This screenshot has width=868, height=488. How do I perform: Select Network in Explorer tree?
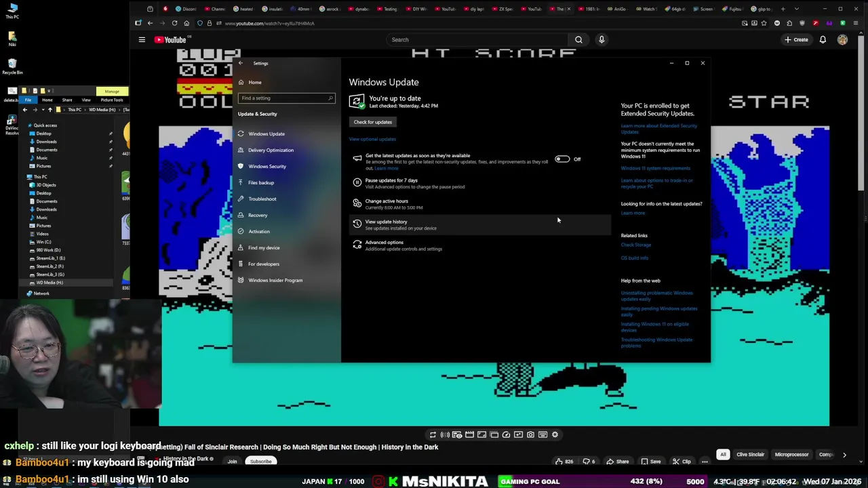[x=41, y=293]
